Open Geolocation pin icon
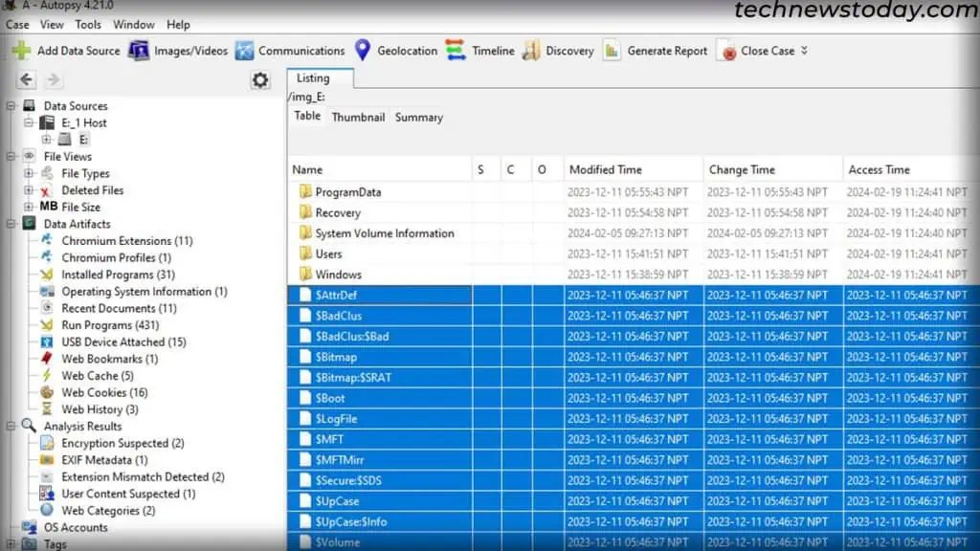 tap(363, 51)
